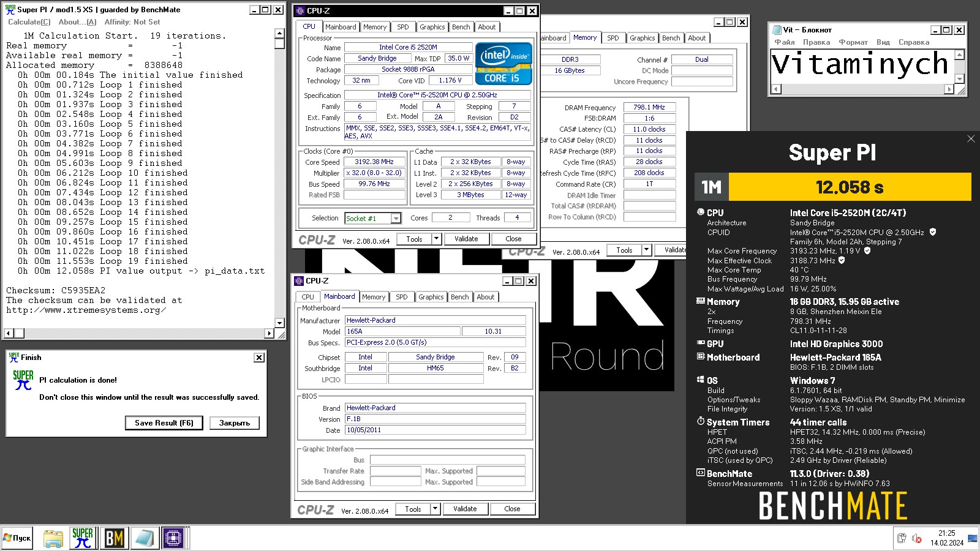Screen dimensions: 980x551
Task: Click the CPU-Z title icon of Mainboard window
Action: (299, 281)
